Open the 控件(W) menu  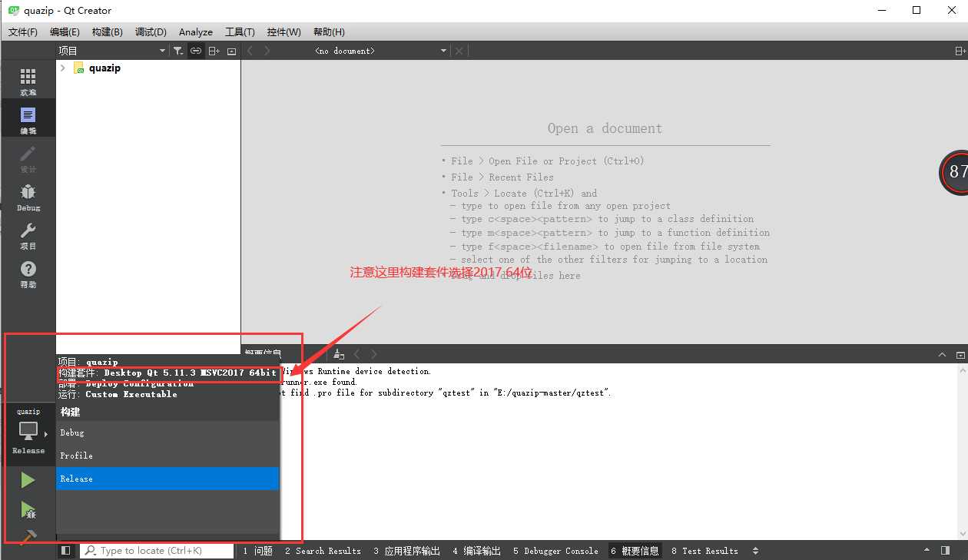(284, 31)
